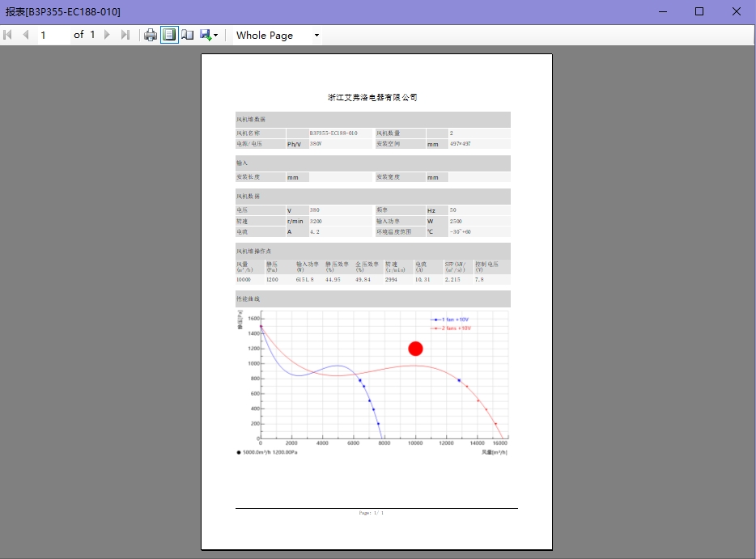This screenshot has width=756, height=559.
Task: Click the '1 fan +10V' legend entry
Action: (450, 320)
